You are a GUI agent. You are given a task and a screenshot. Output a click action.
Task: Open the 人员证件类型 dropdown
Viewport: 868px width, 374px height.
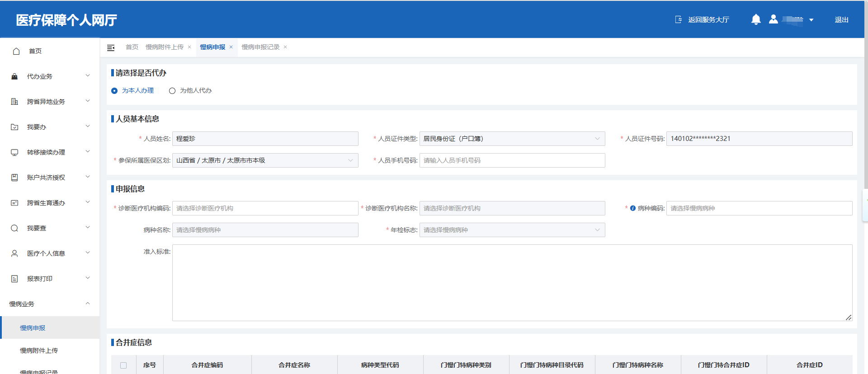pyautogui.click(x=512, y=139)
